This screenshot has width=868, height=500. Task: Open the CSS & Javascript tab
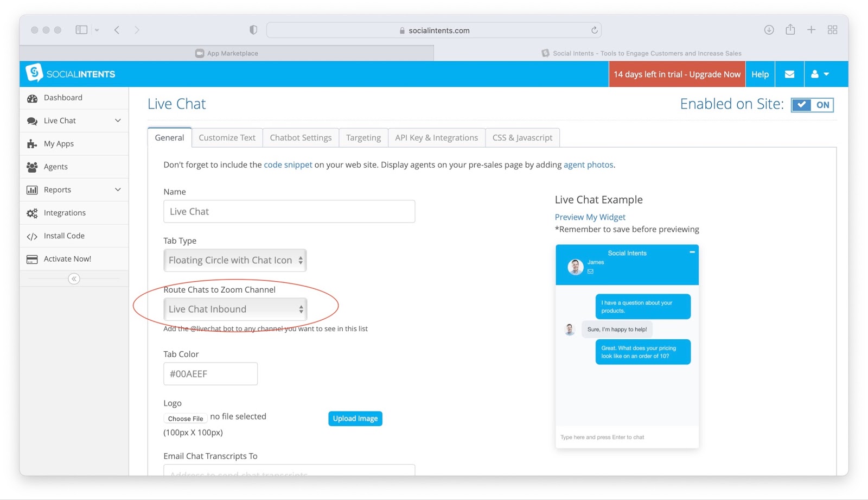tap(522, 138)
